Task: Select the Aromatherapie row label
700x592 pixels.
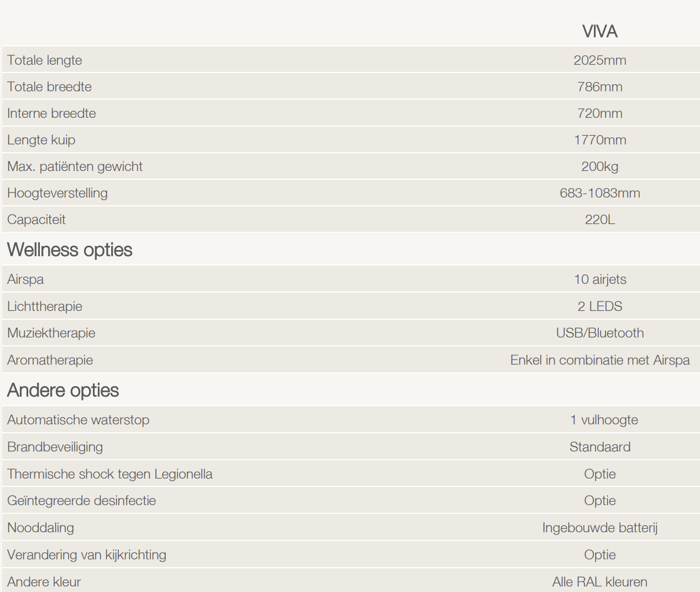Action: click(50, 360)
